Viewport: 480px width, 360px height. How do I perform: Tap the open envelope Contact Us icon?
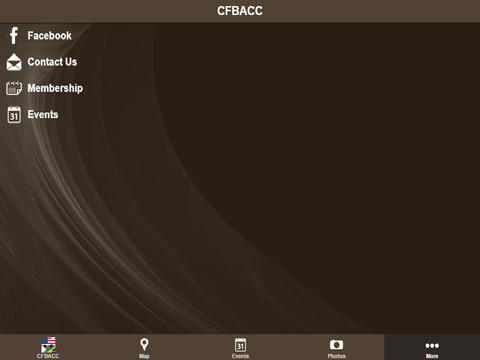(14, 62)
